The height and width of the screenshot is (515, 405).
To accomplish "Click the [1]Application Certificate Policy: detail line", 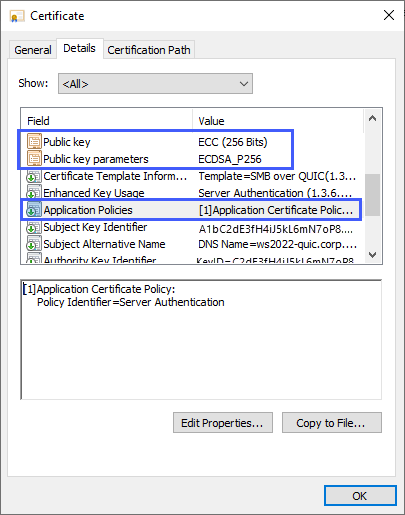I will tap(99, 289).
